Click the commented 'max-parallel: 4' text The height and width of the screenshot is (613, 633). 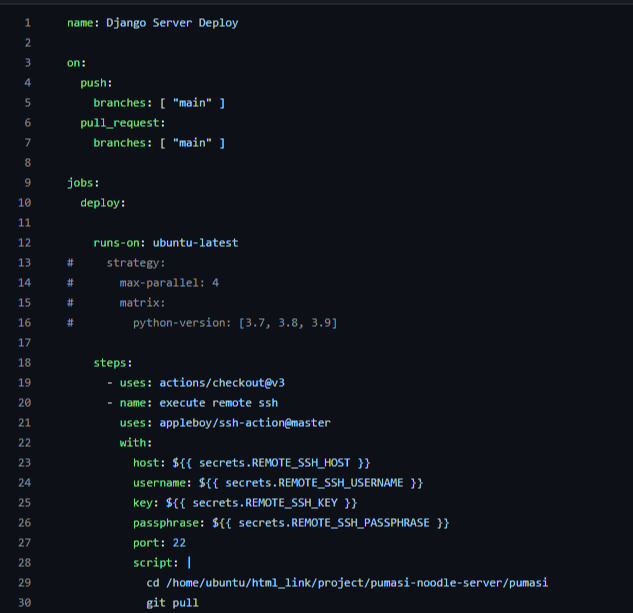tap(169, 283)
